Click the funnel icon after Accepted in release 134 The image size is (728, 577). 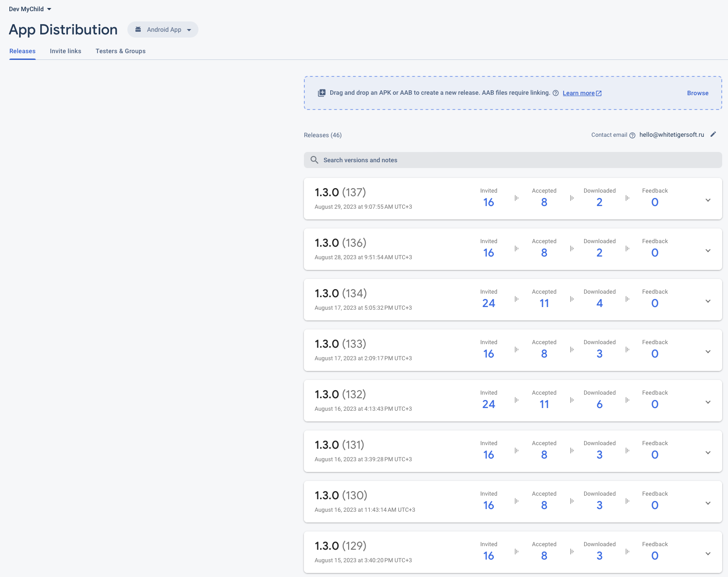point(572,299)
